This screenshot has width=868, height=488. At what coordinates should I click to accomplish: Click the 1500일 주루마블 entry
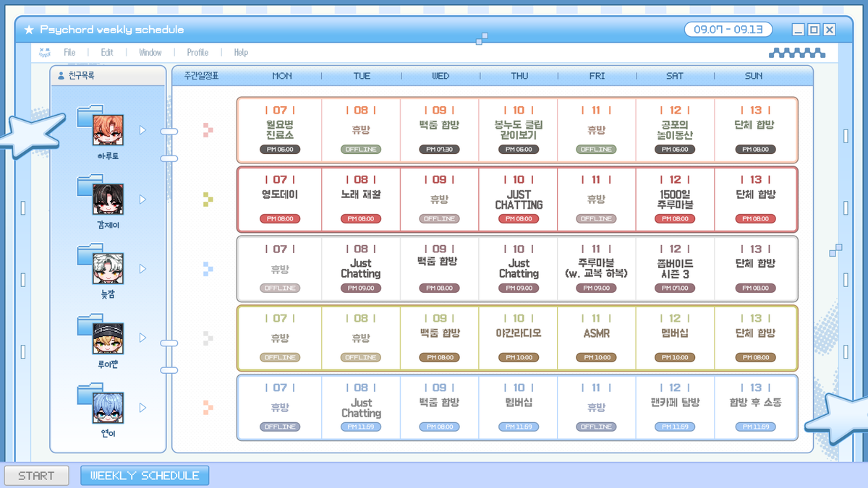pyautogui.click(x=675, y=200)
